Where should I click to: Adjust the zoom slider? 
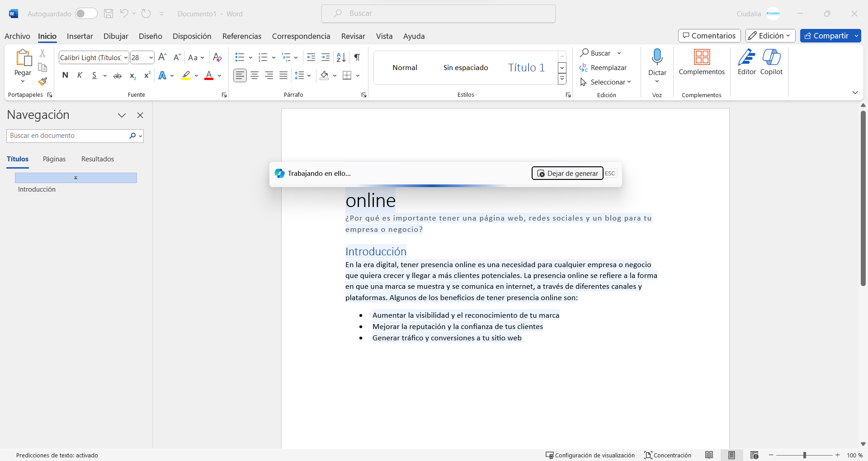click(805, 455)
